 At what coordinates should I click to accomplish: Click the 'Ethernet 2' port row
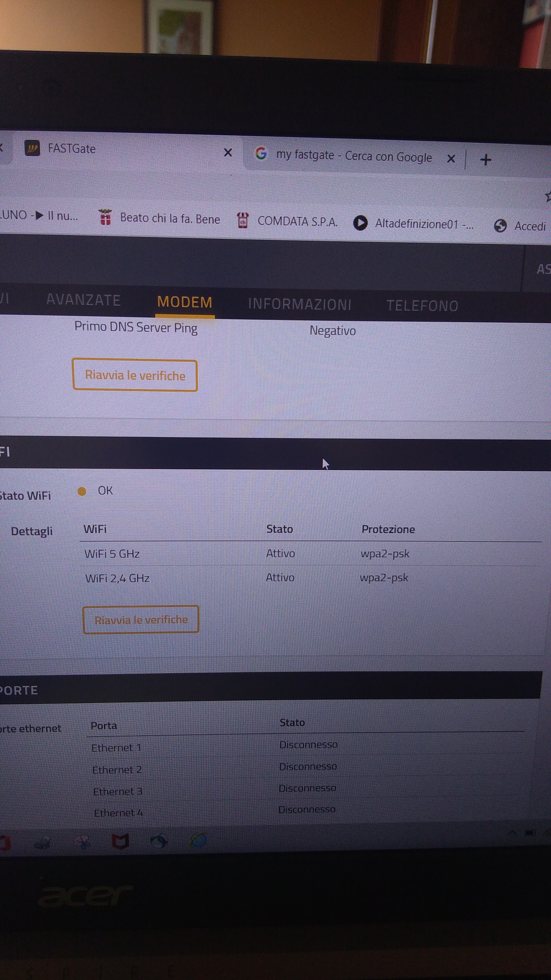117,770
